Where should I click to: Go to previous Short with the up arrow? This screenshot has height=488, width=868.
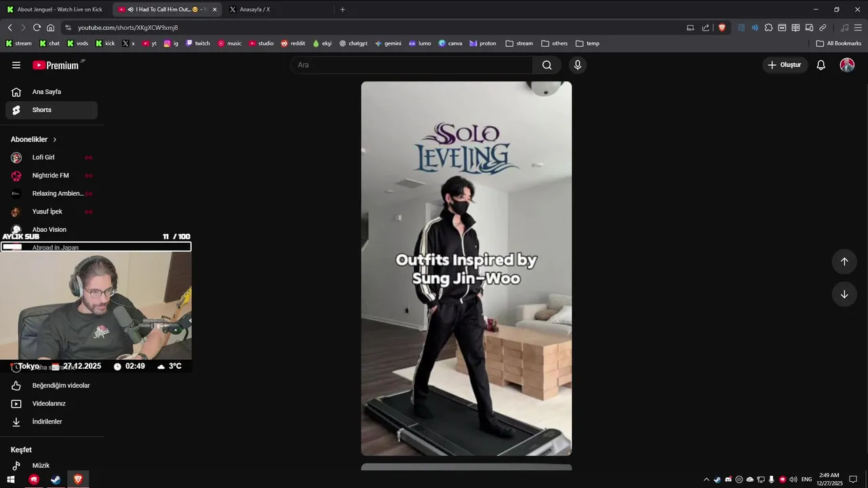coord(844,262)
